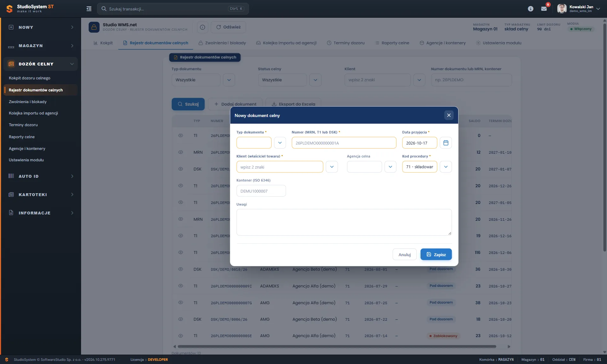Expand the Typ dokumentu dropdown in dialog
607x364 pixels.
point(280,143)
